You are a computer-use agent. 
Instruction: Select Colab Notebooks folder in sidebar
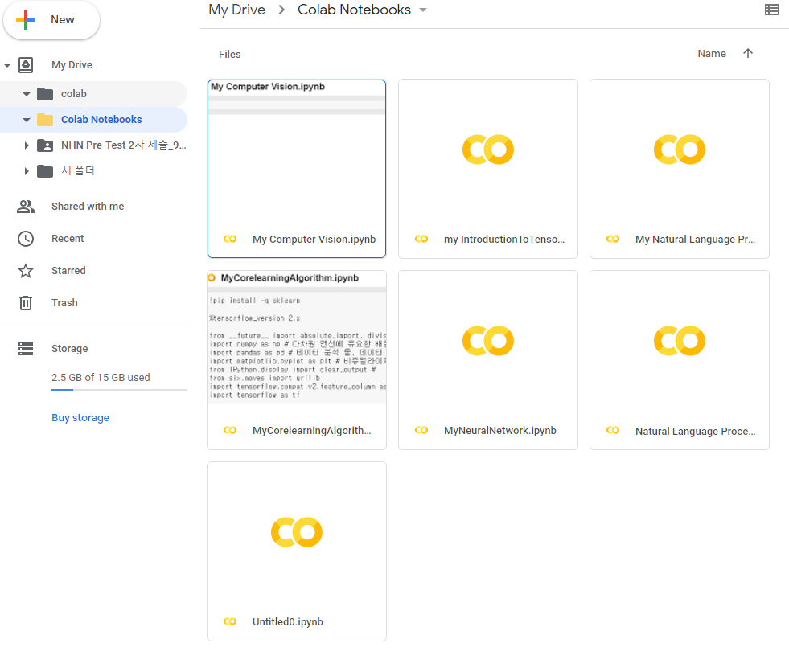click(101, 120)
